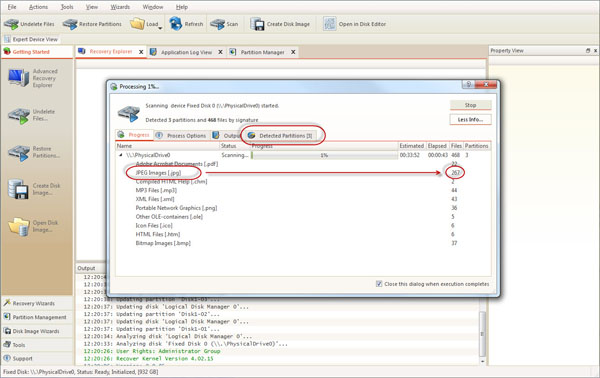Select Other OLE-containers [.ole] row
Viewport: 600px width, 378px height.
(302, 217)
